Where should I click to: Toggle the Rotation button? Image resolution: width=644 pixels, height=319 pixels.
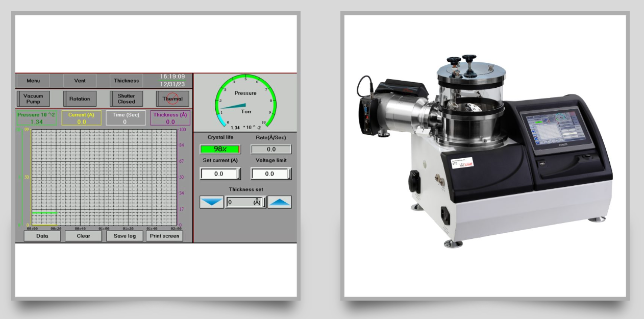pyautogui.click(x=79, y=99)
